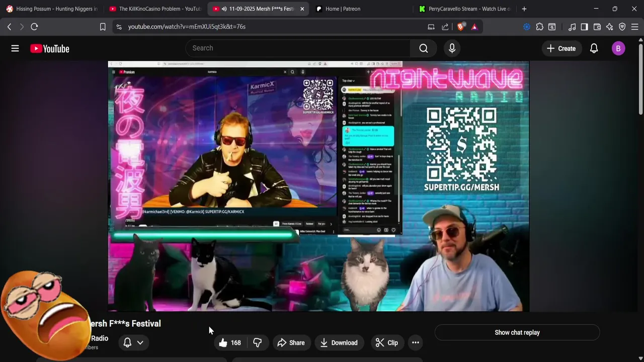Pause the video by clicking the player
644x362 pixels.
click(x=318, y=186)
